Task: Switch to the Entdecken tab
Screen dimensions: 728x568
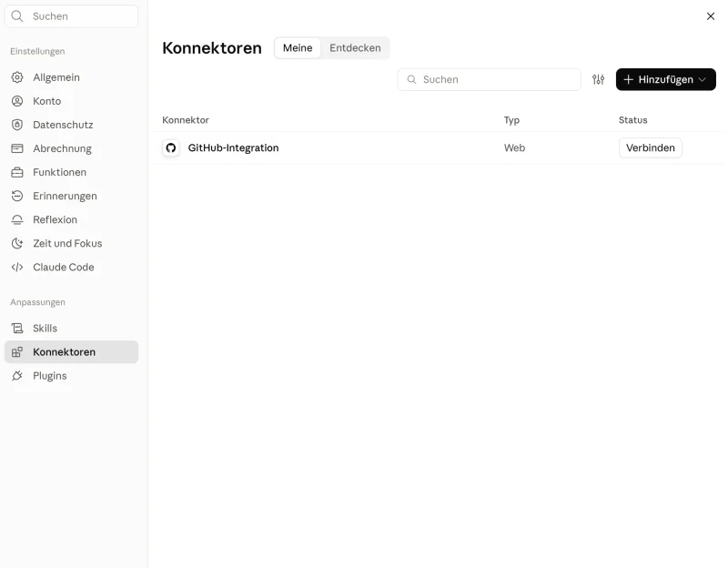Action: click(x=355, y=48)
